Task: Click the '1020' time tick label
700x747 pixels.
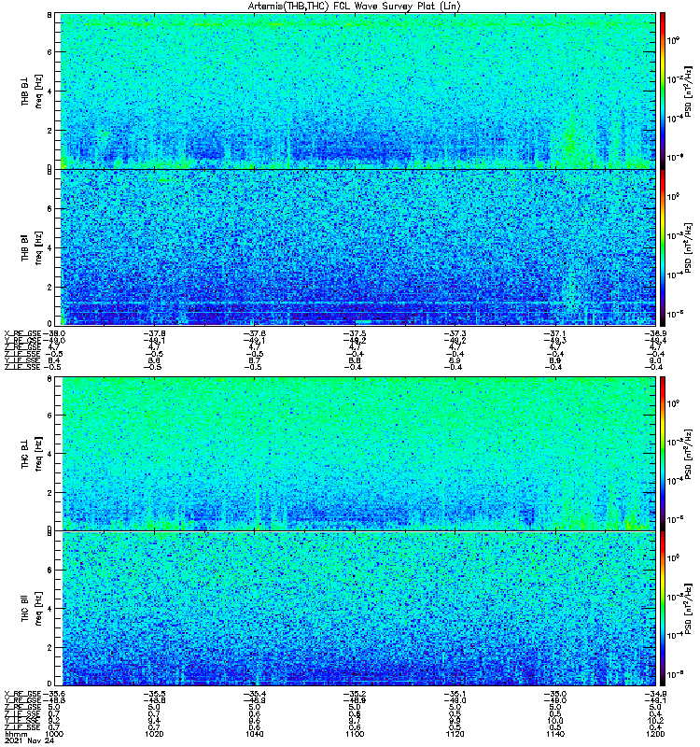Action: point(154,734)
